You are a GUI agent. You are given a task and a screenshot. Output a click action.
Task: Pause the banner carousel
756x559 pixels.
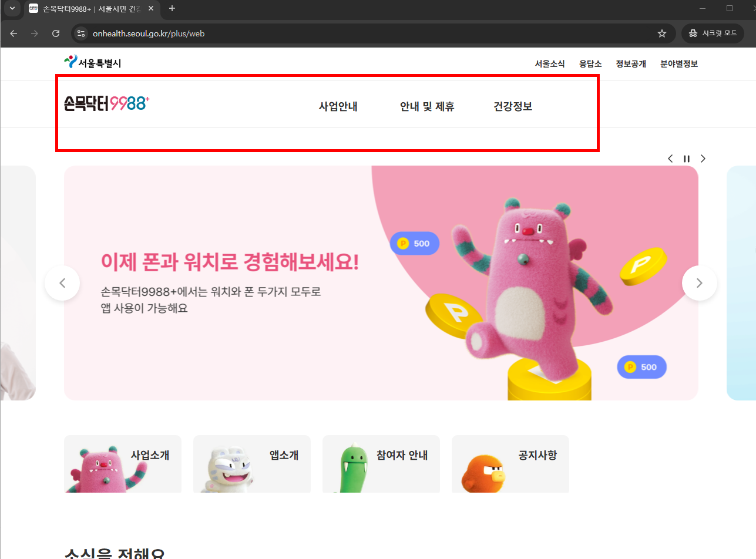tap(687, 158)
